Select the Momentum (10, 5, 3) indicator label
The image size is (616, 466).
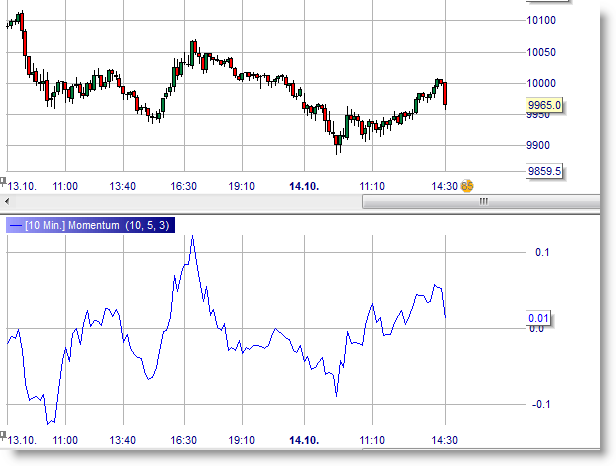click(100, 226)
